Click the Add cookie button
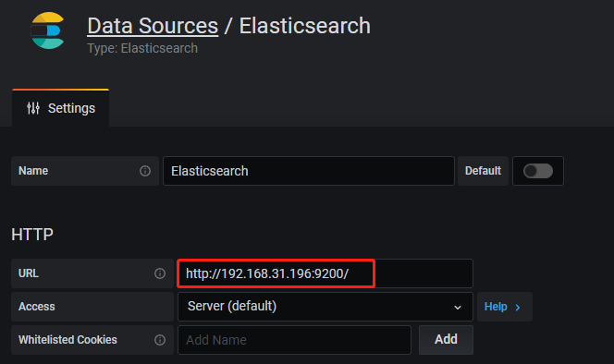 click(446, 339)
